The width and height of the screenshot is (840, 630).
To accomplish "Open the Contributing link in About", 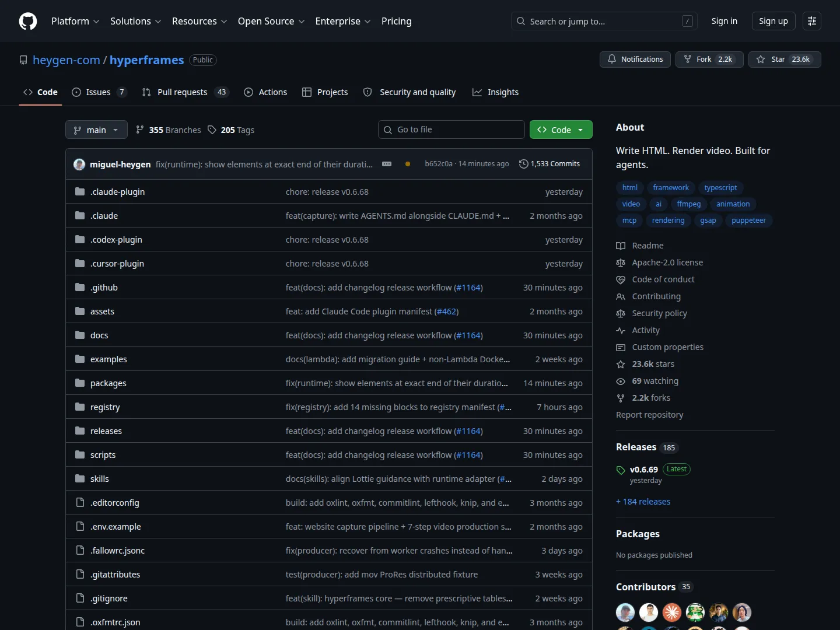I will [657, 296].
